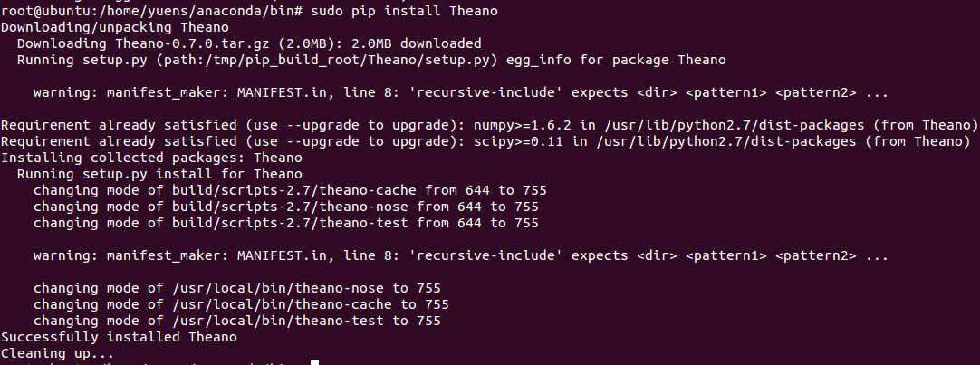This screenshot has width=980, height=365.
Task: Click '/usr/local/bin/theano-test' path text
Action: point(277,321)
